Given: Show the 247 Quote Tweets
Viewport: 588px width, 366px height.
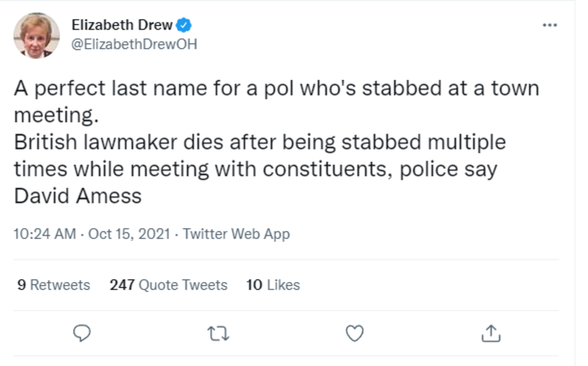Looking at the screenshot, I should pos(168,285).
